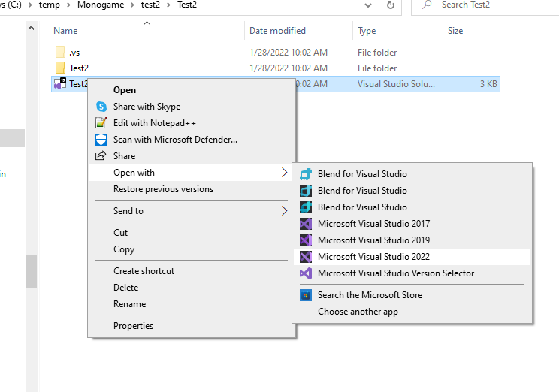This screenshot has width=559, height=392.
Task: Click the Test2 solution file icon
Action: 60,83
